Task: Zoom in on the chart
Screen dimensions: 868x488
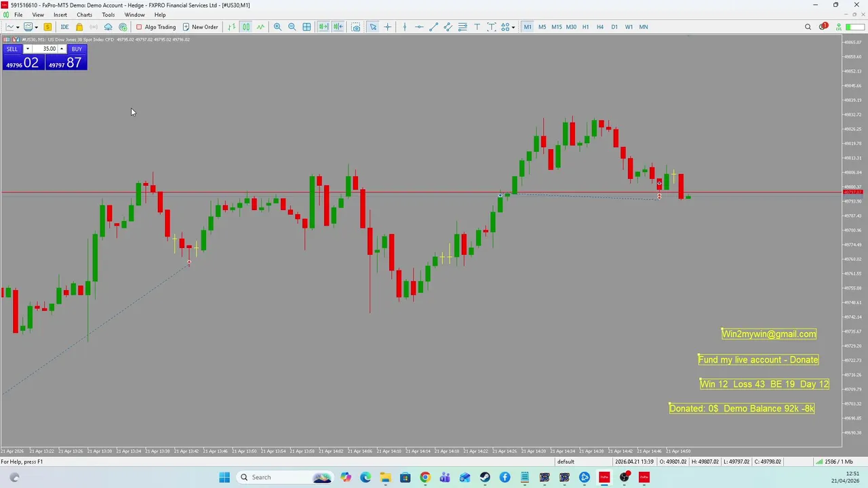Action: pyautogui.click(x=277, y=27)
